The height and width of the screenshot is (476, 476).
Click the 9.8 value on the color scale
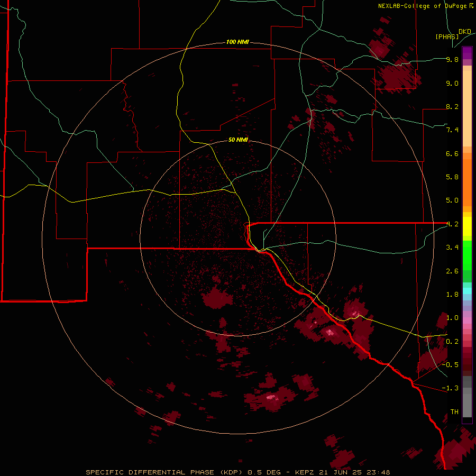pyautogui.click(x=452, y=59)
